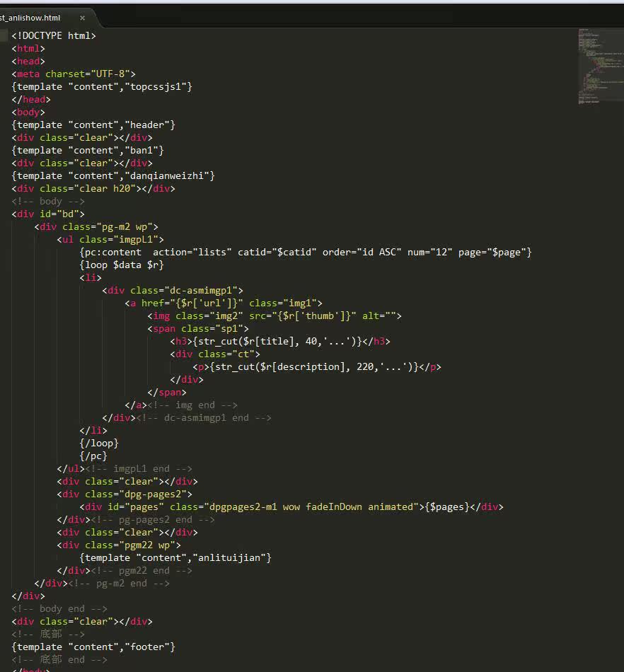Click the div id="bd" line
This screenshot has height=672, width=624.
pyautogui.click(x=48, y=214)
